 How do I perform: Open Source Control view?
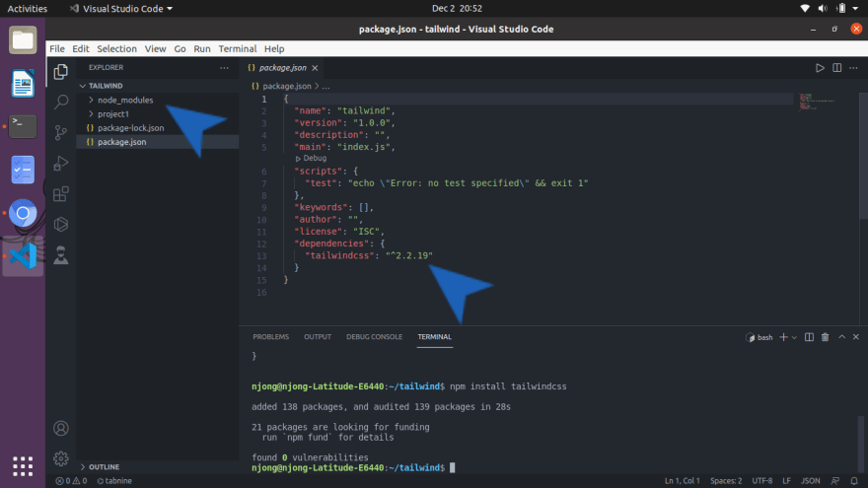(x=61, y=132)
